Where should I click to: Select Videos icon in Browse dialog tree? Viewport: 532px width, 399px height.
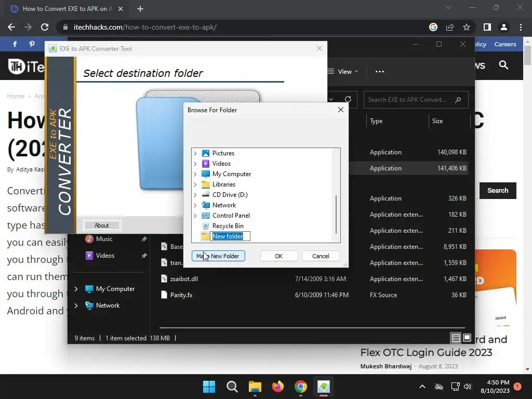(206, 164)
